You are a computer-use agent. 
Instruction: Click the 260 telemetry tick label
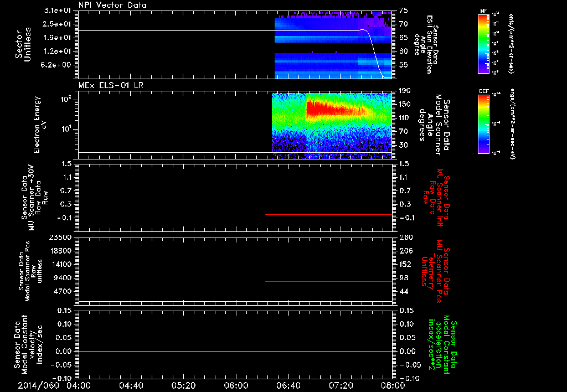[x=405, y=237]
